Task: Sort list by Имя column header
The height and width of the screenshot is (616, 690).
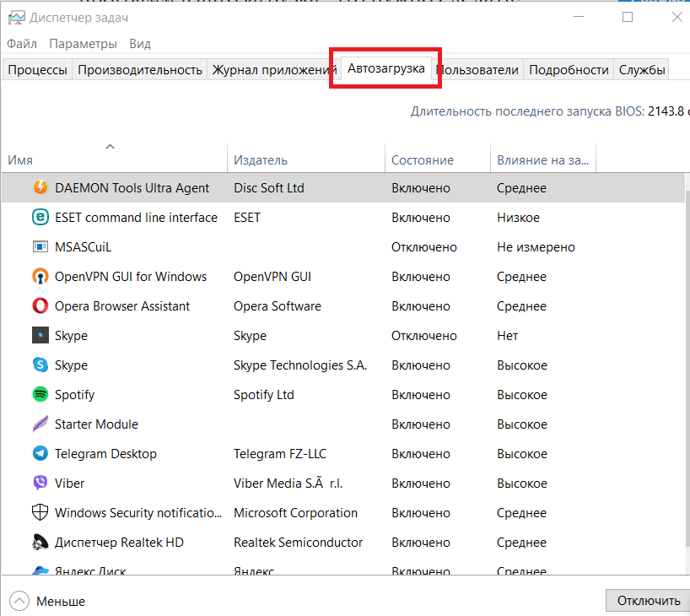Action: (x=114, y=159)
